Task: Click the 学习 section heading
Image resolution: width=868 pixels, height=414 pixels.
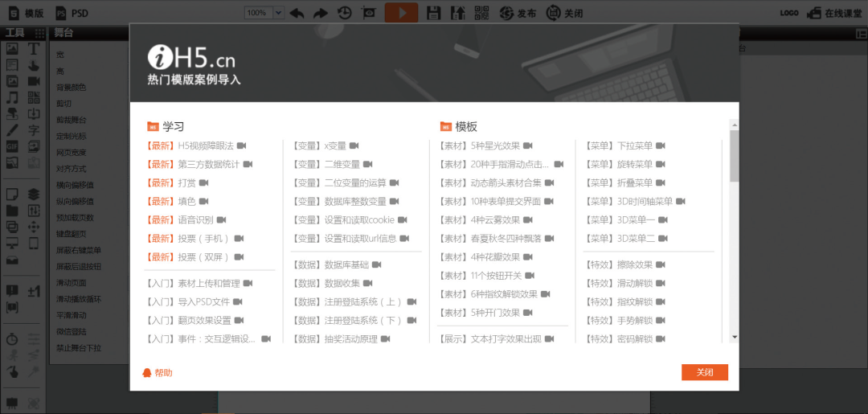Action: click(x=173, y=127)
